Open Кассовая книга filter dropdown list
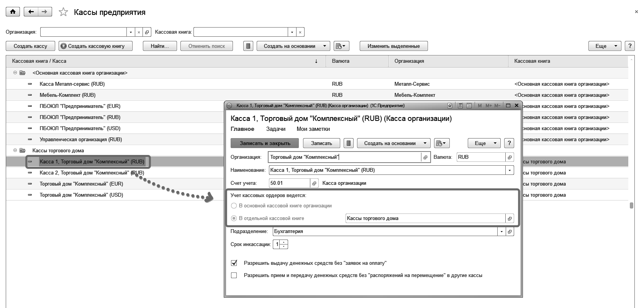The height and width of the screenshot is (308, 644). pyautogui.click(x=292, y=32)
